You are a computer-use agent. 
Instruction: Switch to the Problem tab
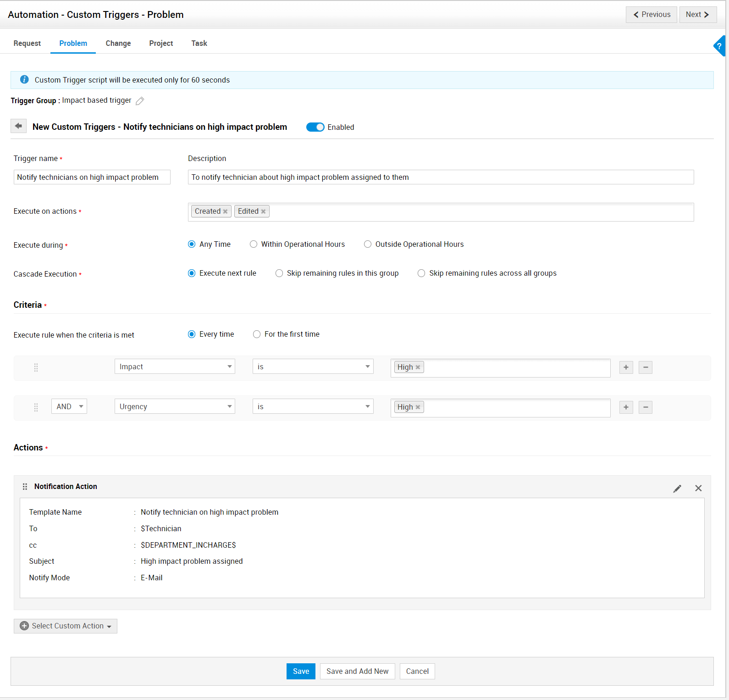coord(73,43)
